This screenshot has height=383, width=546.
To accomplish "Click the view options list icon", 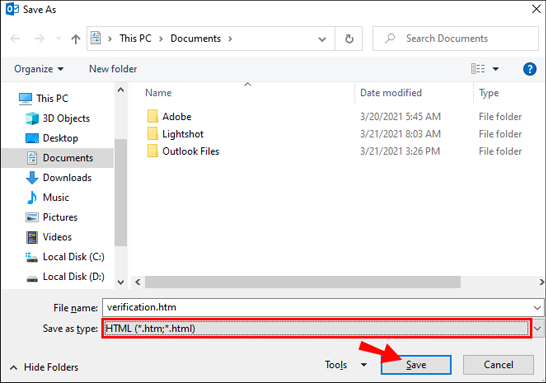I will [x=478, y=69].
